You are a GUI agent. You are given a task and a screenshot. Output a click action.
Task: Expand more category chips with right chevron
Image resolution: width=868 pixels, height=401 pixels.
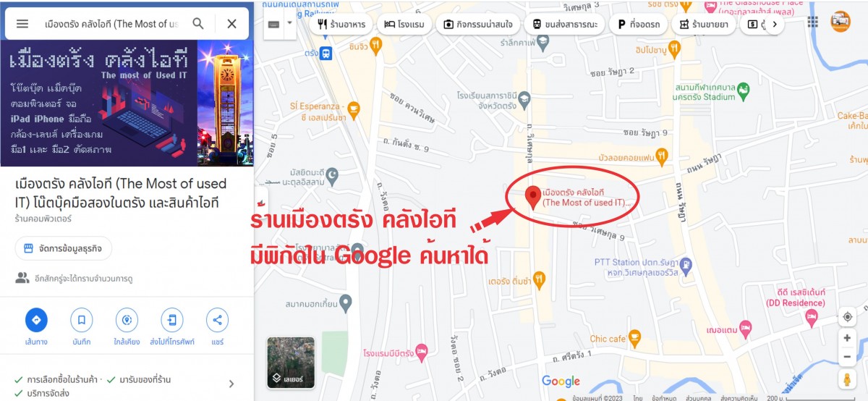pyautogui.click(x=775, y=24)
